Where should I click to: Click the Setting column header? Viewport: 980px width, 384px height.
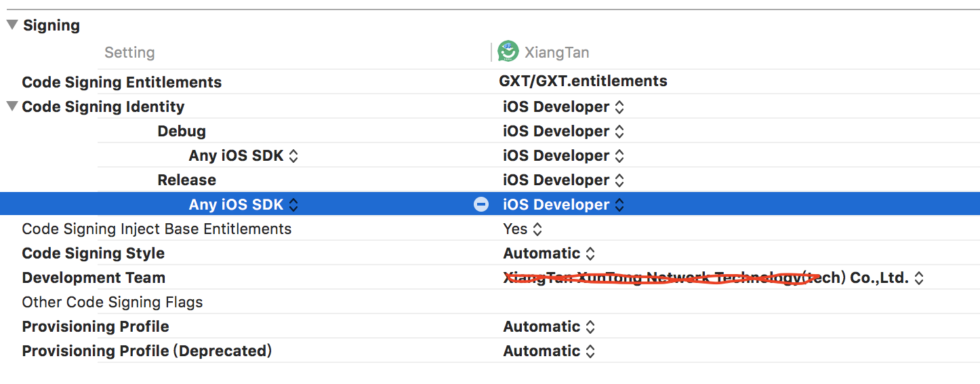(129, 52)
